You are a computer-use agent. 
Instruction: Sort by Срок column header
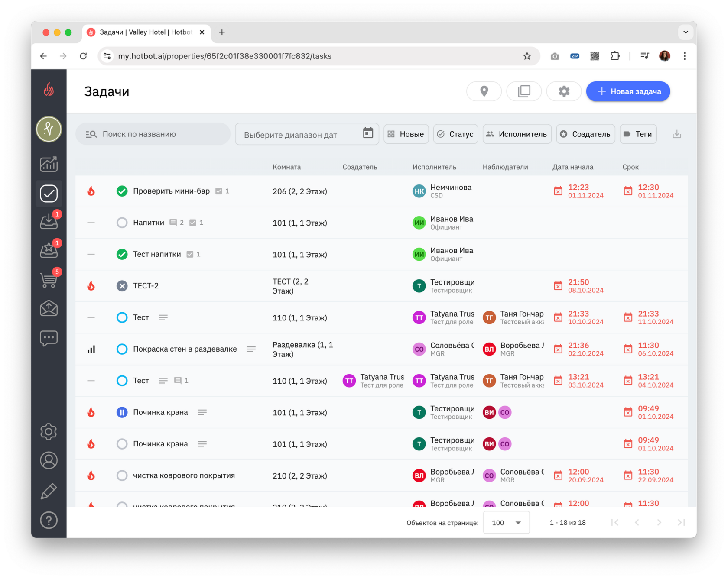tap(630, 167)
